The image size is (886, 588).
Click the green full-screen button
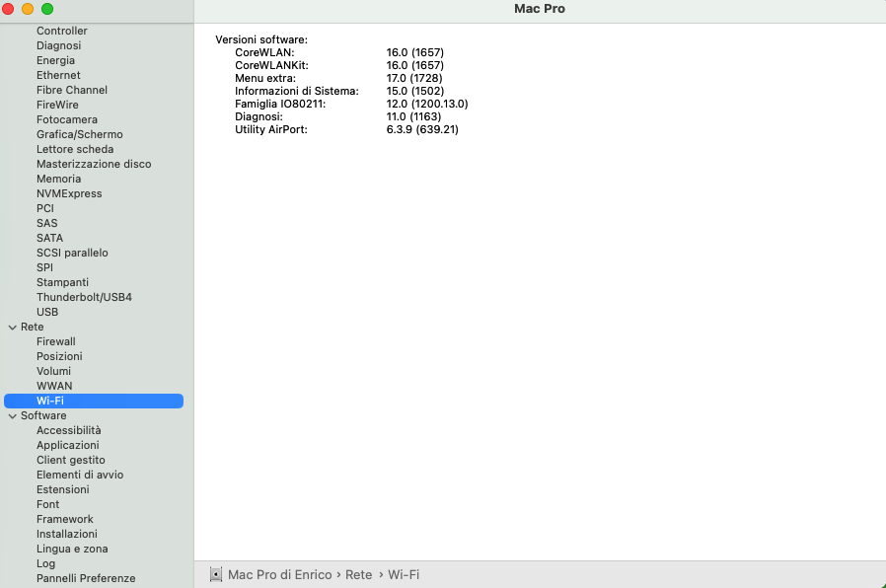pos(47,9)
